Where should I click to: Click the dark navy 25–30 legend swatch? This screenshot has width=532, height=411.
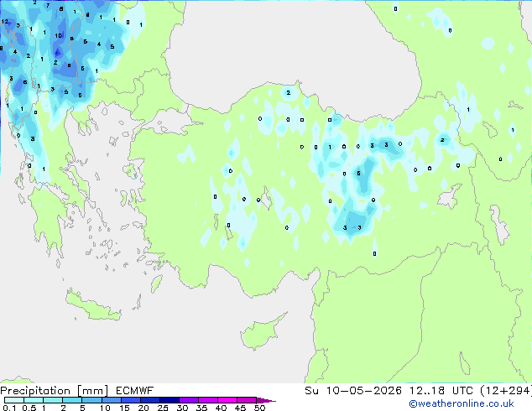(x=170, y=400)
